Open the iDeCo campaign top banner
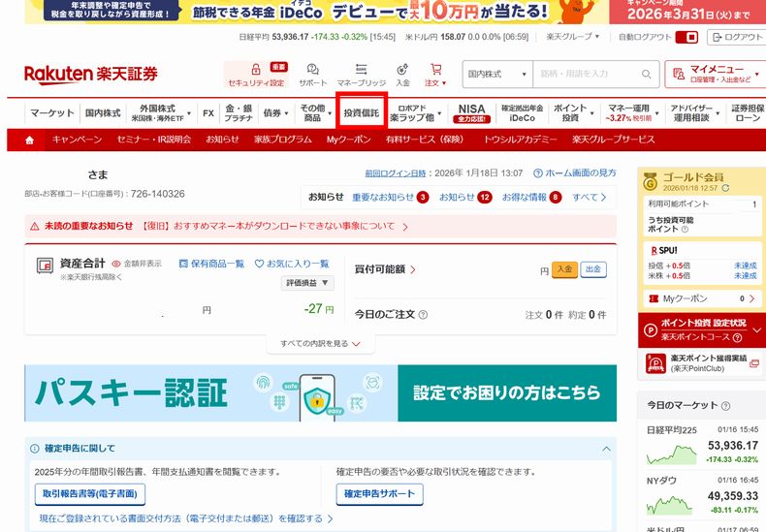Image resolution: width=766 pixels, height=532 pixels. tap(396, 12)
